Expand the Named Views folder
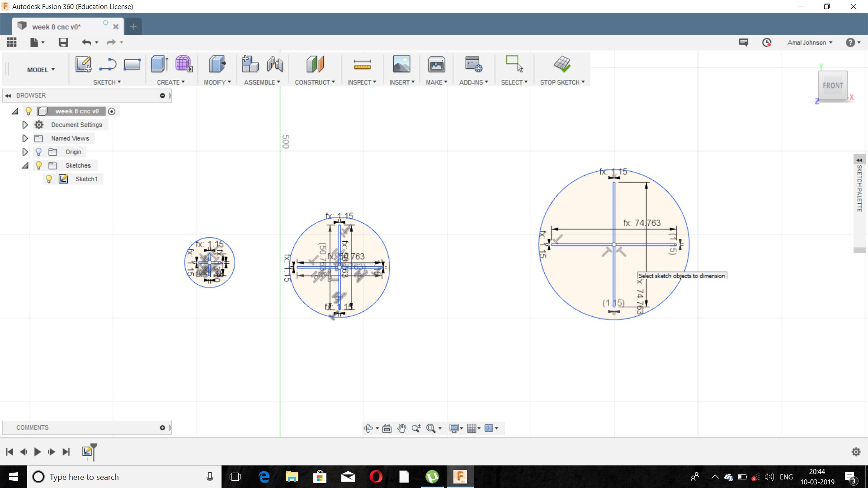868x488 pixels. (x=25, y=138)
